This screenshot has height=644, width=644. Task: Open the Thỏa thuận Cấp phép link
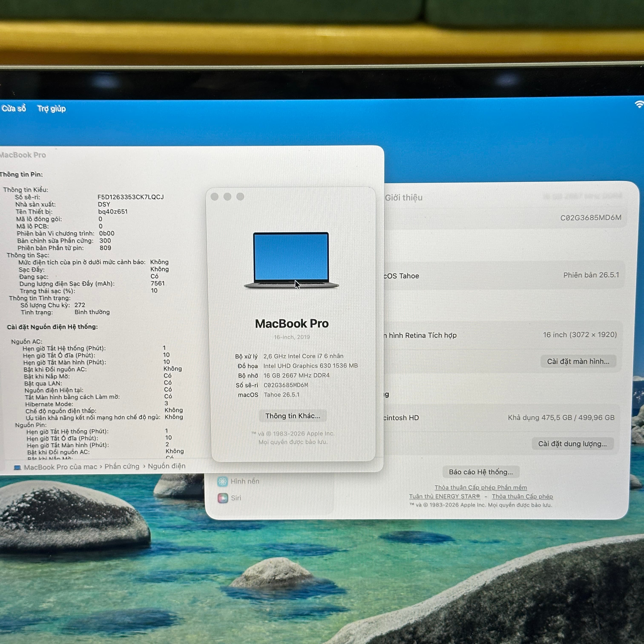pyautogui.click(x=522, y=496)
